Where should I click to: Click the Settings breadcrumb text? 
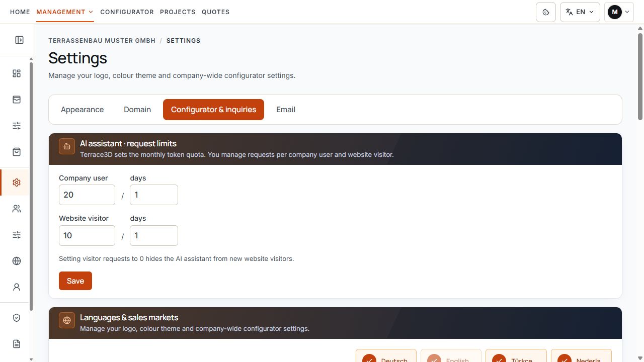183,41
